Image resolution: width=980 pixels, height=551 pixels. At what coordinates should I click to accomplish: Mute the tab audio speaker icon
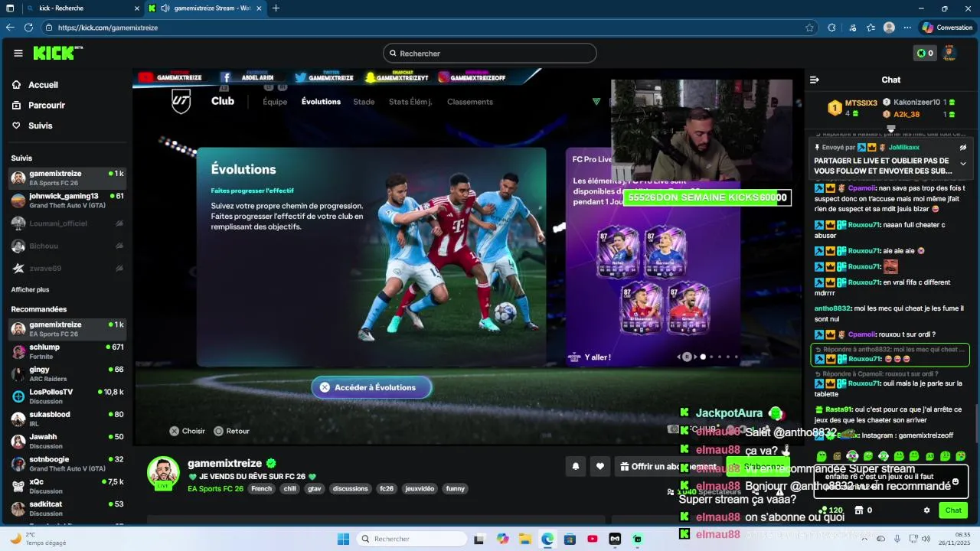point(165,8)
